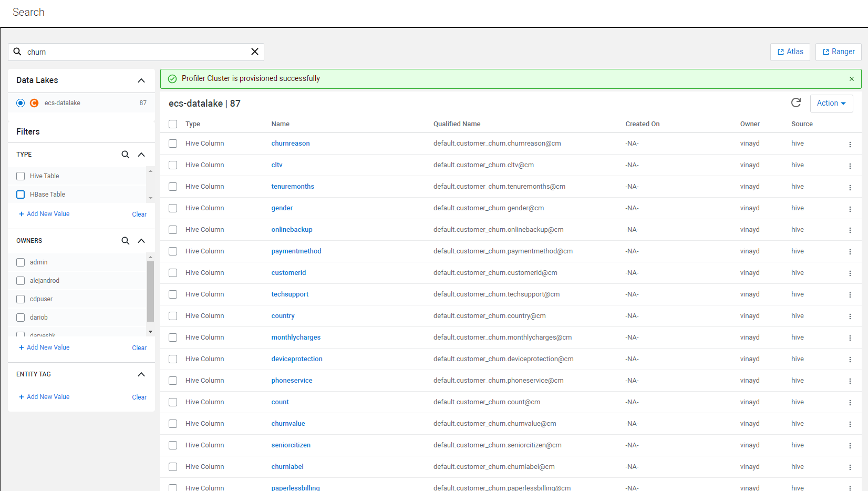
Task: Open row menu for onlinebackup column
Action: click(x=850, y=230)
